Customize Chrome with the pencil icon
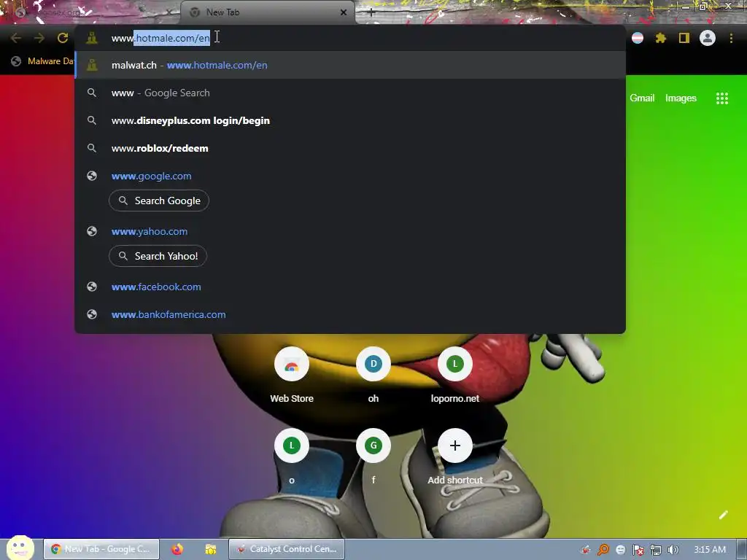 point(723,515)
